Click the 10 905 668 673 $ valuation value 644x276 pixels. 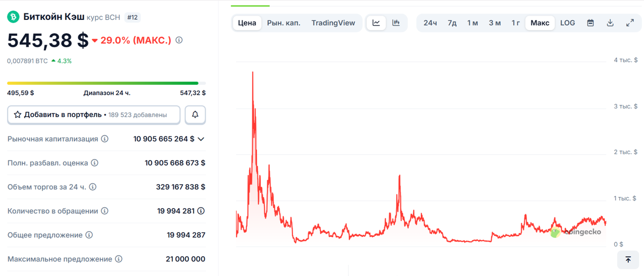(175, 163)
